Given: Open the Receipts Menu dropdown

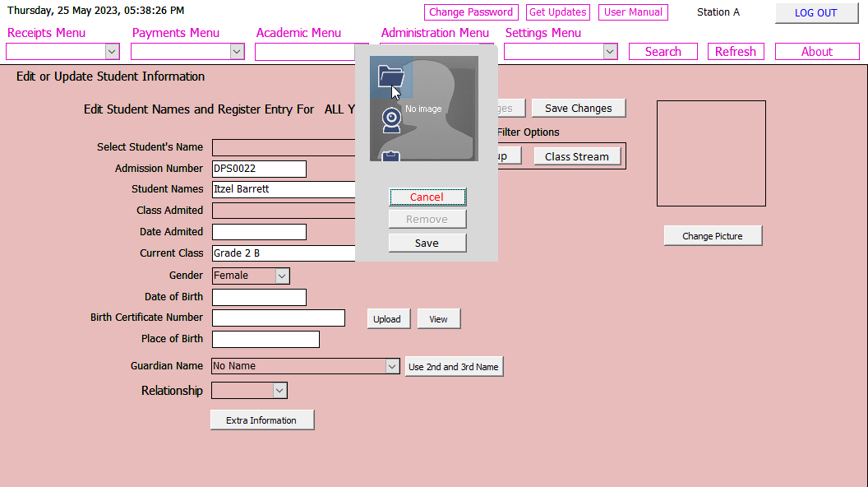Looking at the screenshot, I should coord(113,52).
